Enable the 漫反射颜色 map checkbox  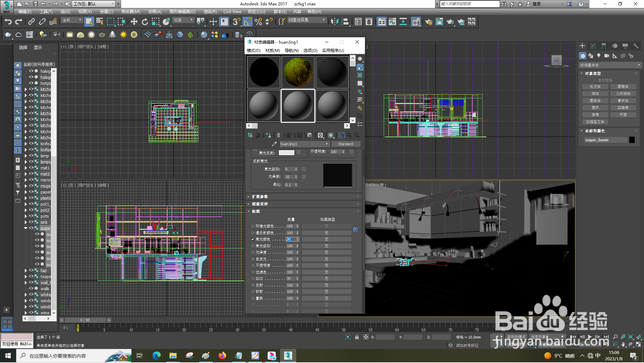pos(253,233)
